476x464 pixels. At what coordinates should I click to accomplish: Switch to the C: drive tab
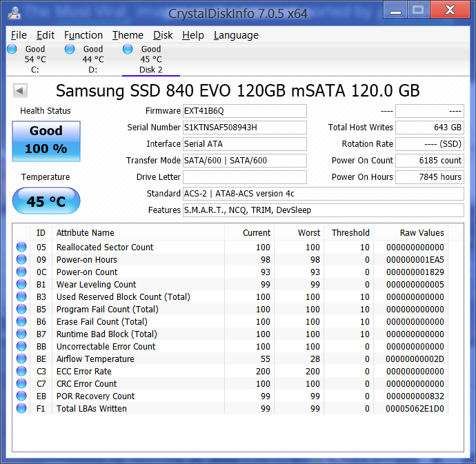[35, 59]
